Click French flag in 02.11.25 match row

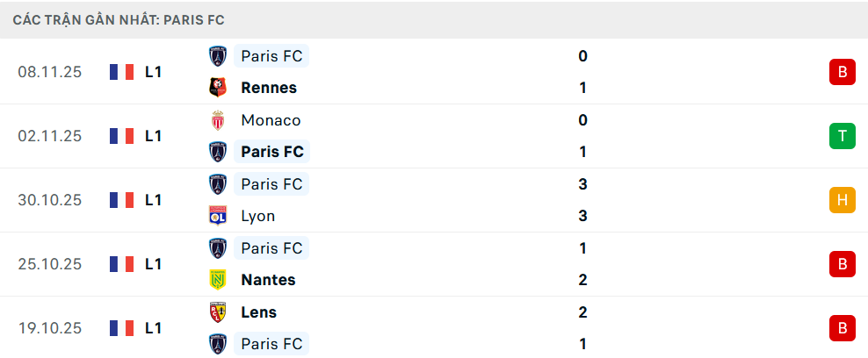(121, 136)
